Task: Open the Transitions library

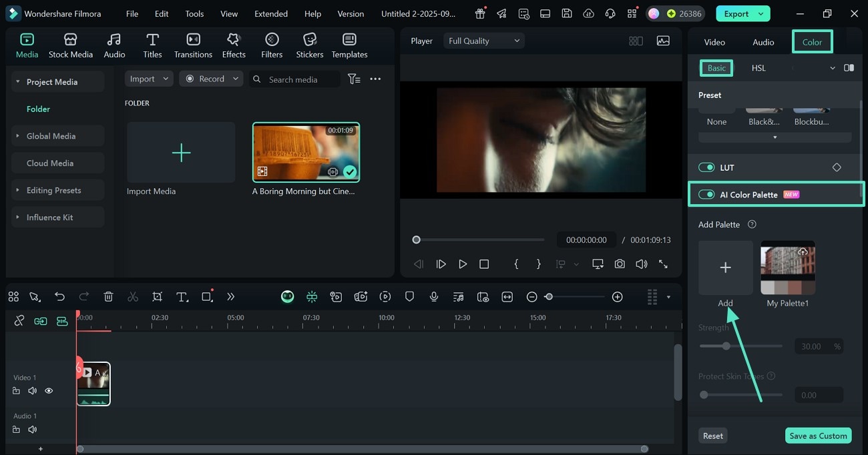Action: click(x=193, y=45)
